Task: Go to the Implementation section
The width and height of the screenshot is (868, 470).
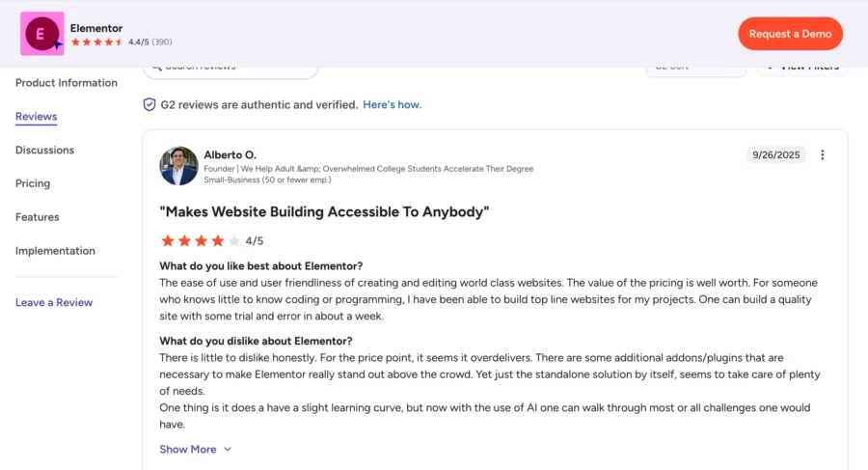Action: pos(55,251)
